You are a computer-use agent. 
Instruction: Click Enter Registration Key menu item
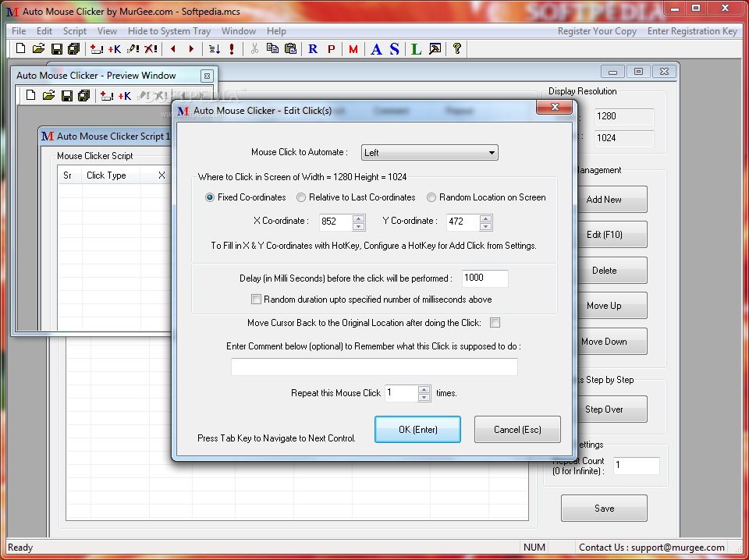point(692,31)
